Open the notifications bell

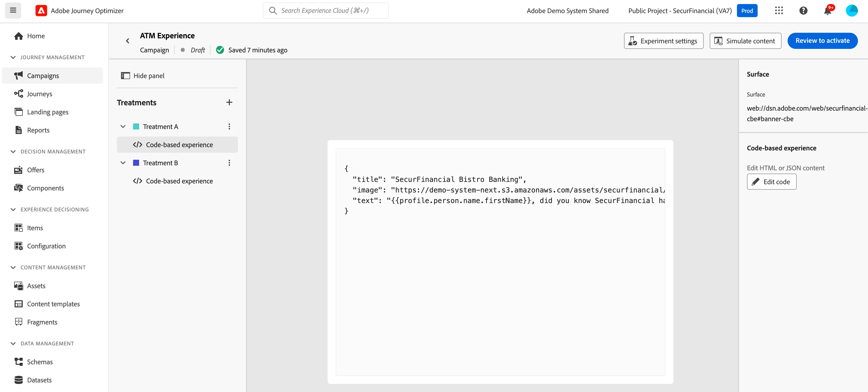(x=828, y=11)
